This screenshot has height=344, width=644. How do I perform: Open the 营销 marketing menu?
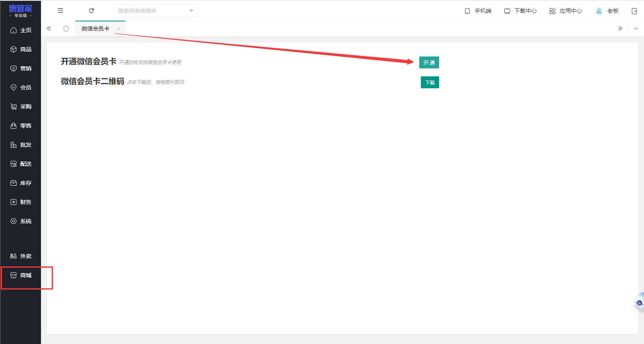(x=21, y=68)
